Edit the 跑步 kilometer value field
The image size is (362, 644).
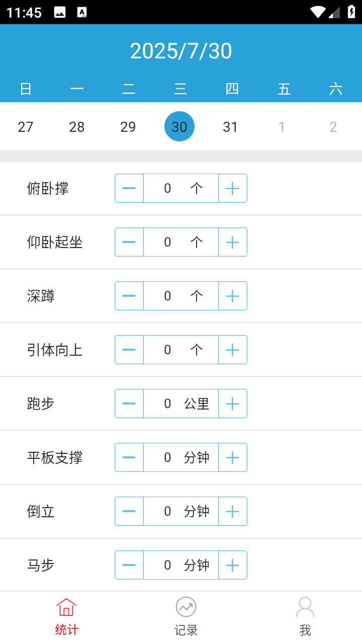pos(167,404)
